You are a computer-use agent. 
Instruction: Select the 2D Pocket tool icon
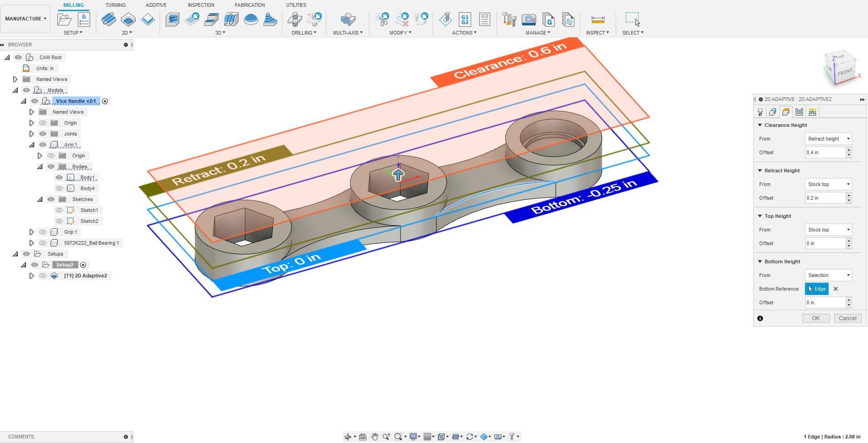coord(128,20)
